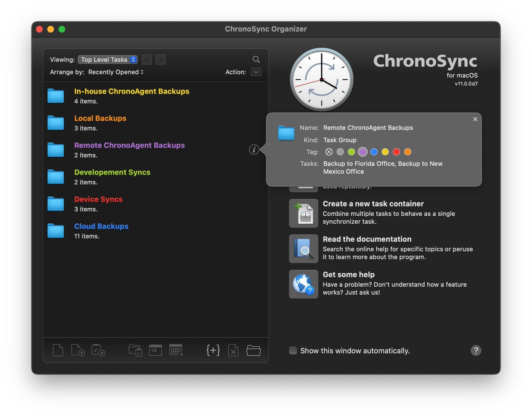This screenshot has height=416, width=532.
Task: Click the Cloud Backups folder icon
Action: coord(56,231)
